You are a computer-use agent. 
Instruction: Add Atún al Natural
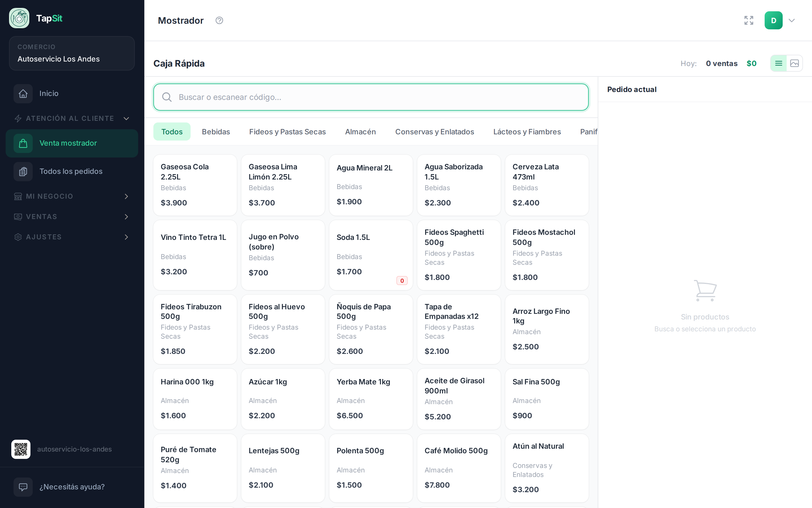click(547, 468)
